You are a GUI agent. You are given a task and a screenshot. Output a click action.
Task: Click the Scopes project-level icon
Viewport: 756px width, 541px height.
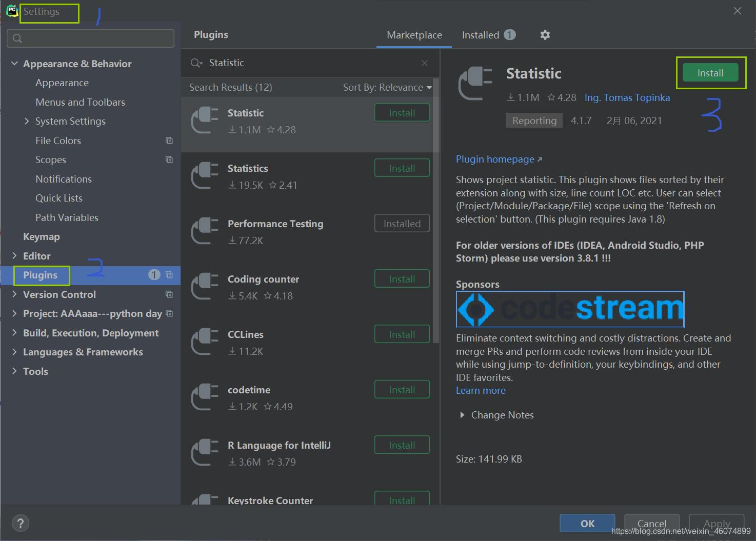pos(169,159)
